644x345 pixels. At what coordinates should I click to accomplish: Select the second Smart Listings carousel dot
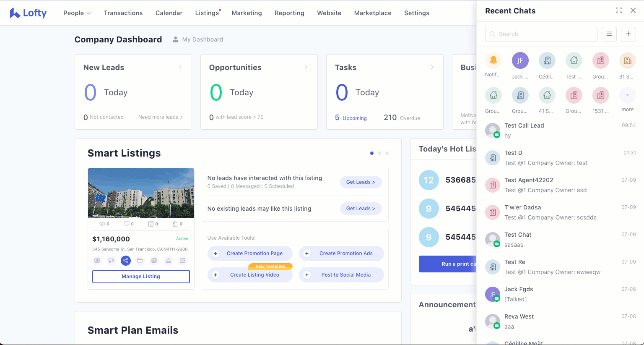379,153
